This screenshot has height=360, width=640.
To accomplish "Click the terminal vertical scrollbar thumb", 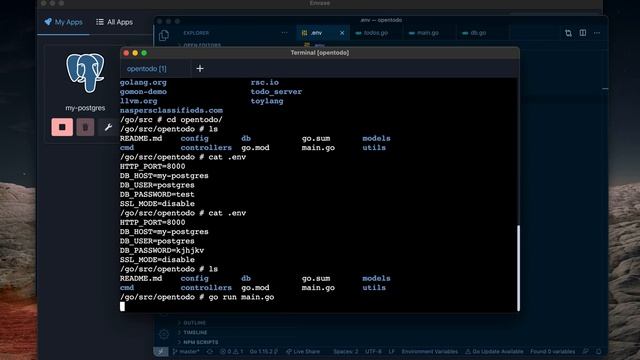I will pos(518,267).
